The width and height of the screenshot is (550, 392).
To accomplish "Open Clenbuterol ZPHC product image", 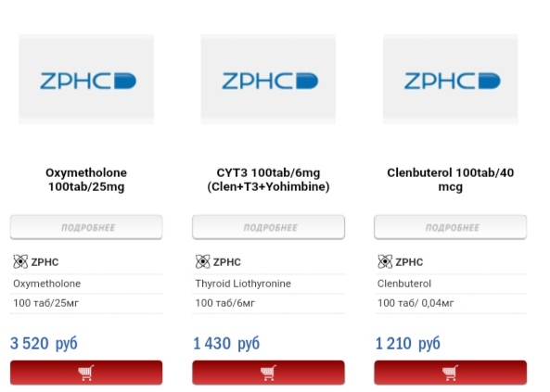I will (451, 80).
